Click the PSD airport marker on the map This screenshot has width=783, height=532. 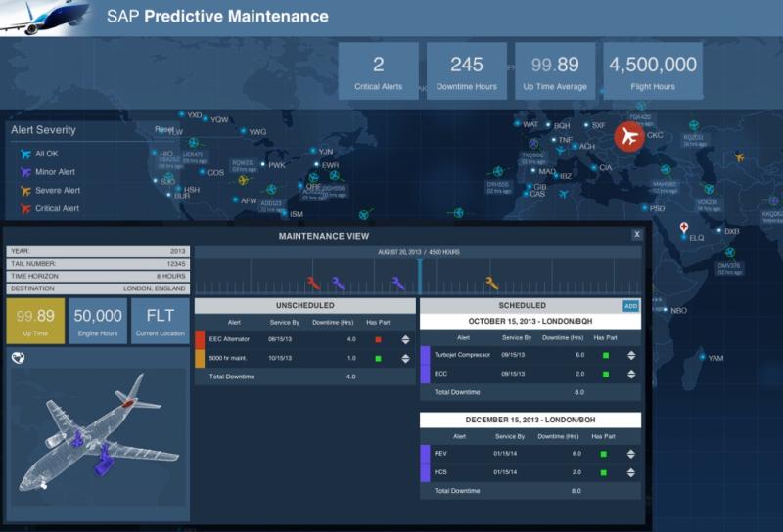[x=644, y=207]
